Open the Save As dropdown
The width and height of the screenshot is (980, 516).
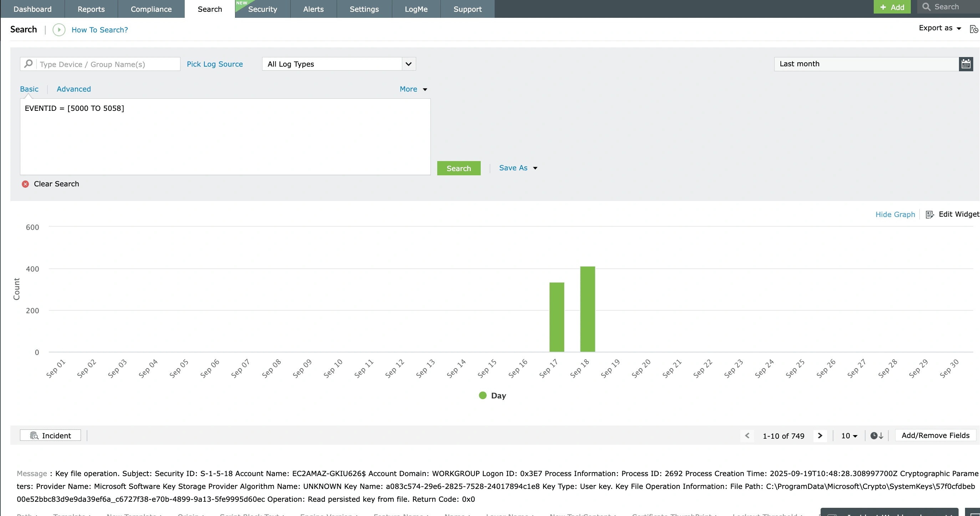click(x=518, y=168)
